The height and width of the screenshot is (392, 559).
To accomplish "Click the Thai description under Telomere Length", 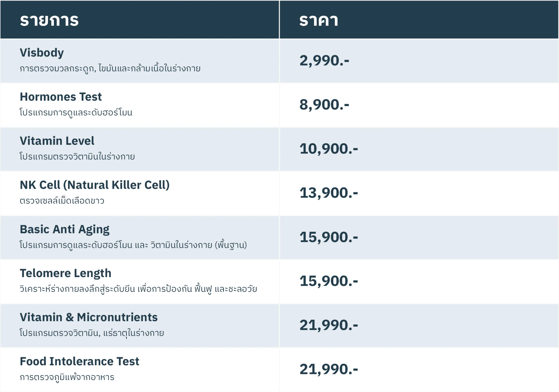I will 138,289.
